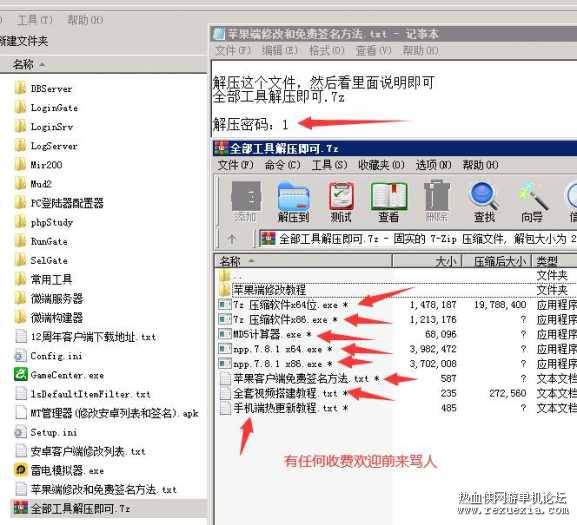577x525 pixels.
Task: Click the 添加 (Add) toolbar icon
Action: [x=246, y=202]
